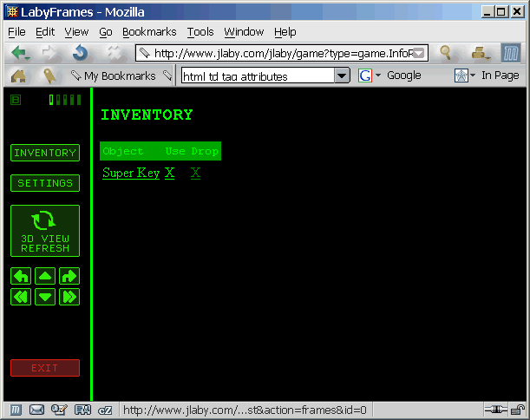
Task: Click the double right chevron button
Action: (x=69, y=297)
